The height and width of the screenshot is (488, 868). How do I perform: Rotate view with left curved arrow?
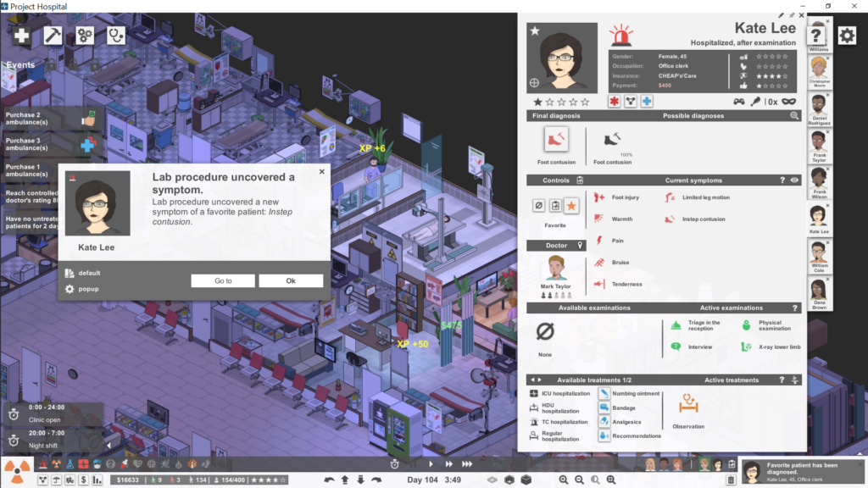(330, 480)
